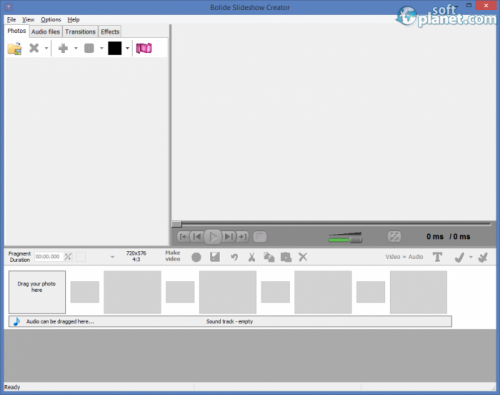
Task: Pick the black background color swatch
Action: [x=115, y=48]
